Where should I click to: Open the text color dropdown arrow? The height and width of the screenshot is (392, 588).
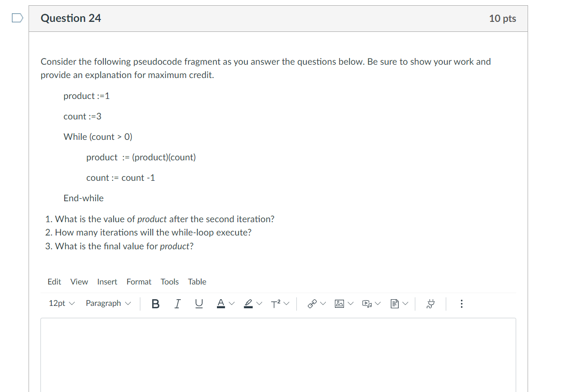pyautogui.click(x=233, y=304)
